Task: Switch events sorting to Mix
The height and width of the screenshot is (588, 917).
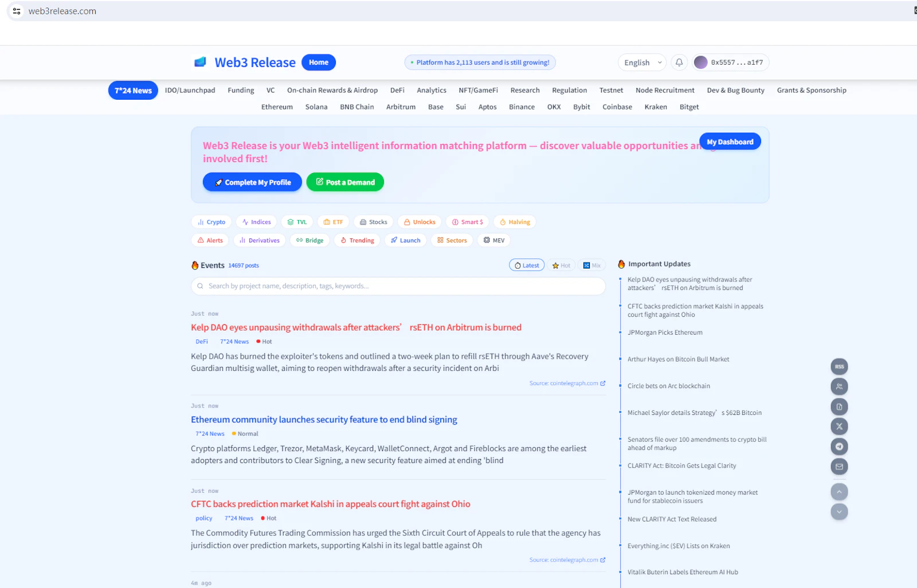Action: tap(592, 265)
